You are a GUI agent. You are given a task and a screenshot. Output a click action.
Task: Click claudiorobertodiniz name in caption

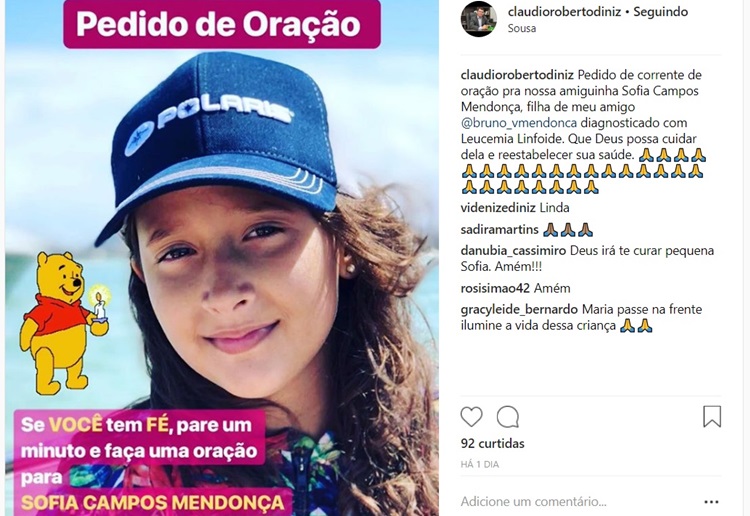coord(517,75)
